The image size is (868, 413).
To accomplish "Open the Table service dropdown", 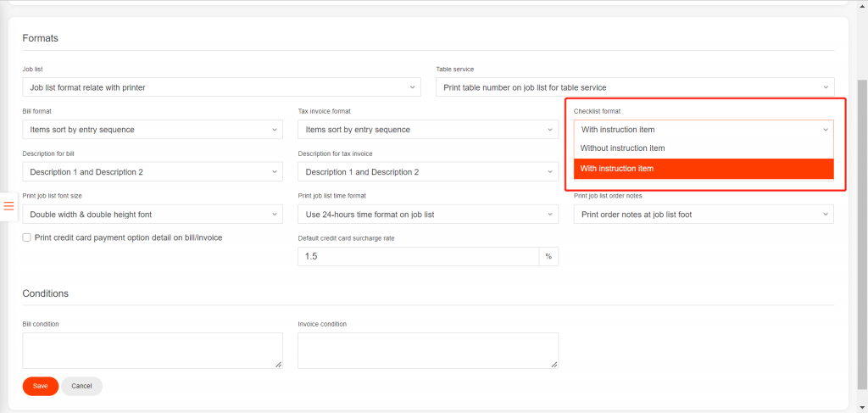I will [x=634, y=87].
